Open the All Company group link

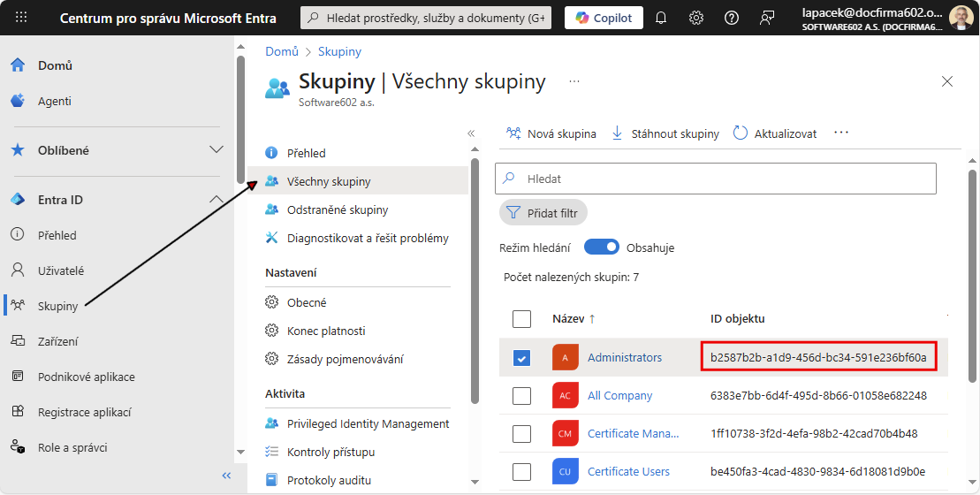(620, 396)
